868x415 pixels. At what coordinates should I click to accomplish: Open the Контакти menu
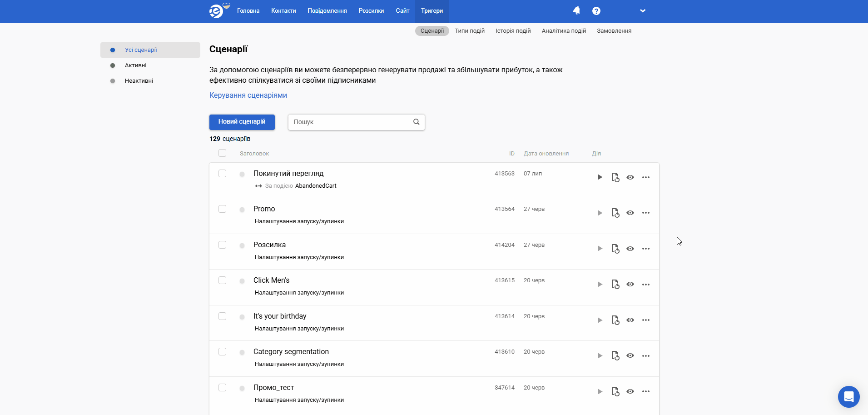283,11
